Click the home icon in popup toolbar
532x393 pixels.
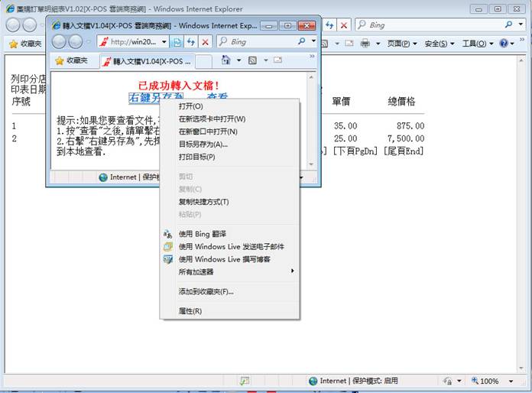point(226,60)
